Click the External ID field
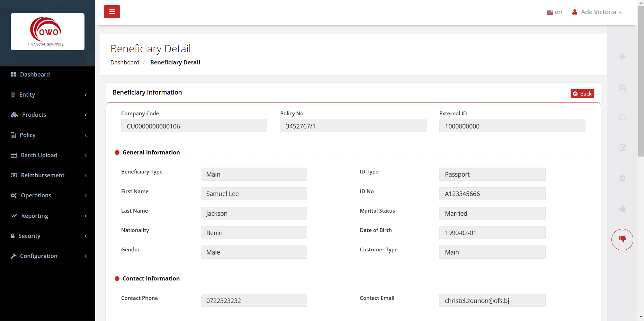 tap(512, 126)
